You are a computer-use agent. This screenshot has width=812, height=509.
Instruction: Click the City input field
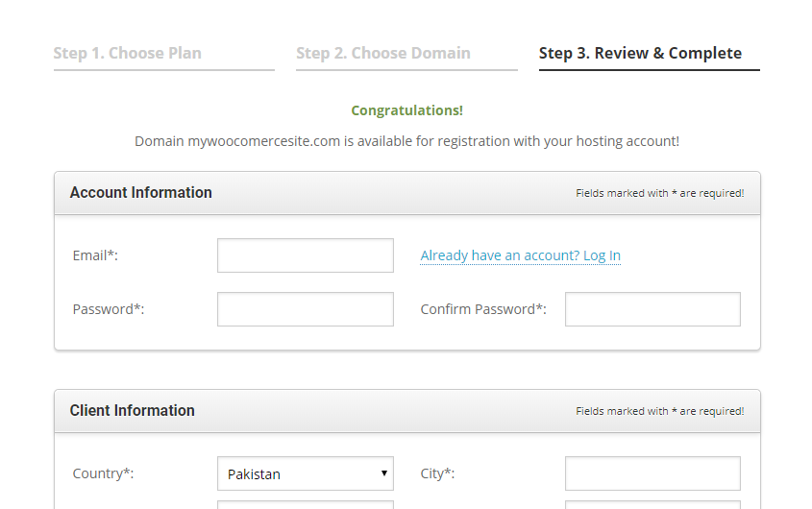point(652,473)
